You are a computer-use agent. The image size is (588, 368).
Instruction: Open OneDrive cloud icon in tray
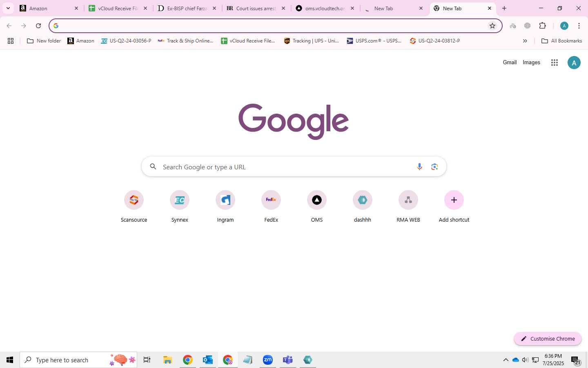coord(515,360)
